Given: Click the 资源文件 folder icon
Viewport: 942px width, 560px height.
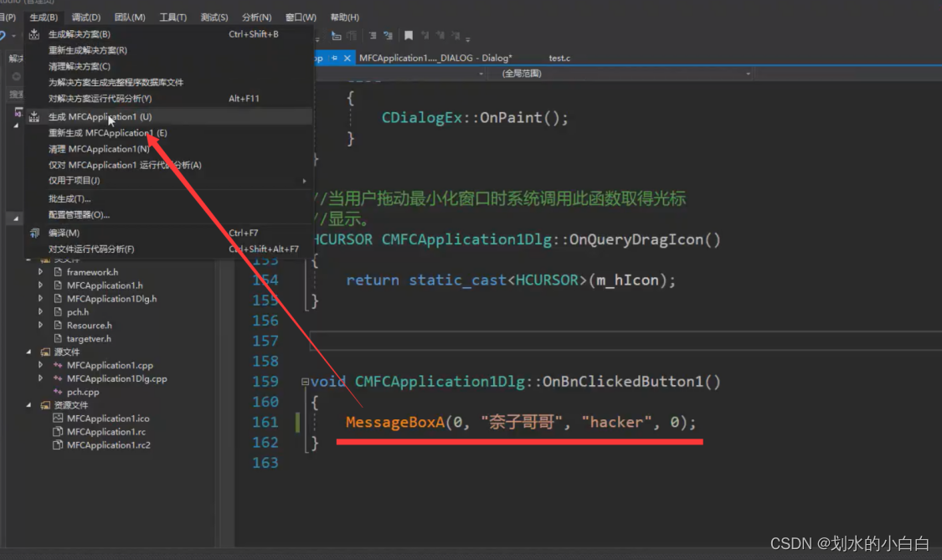Looking at the screenshot, I should point(45,405).
